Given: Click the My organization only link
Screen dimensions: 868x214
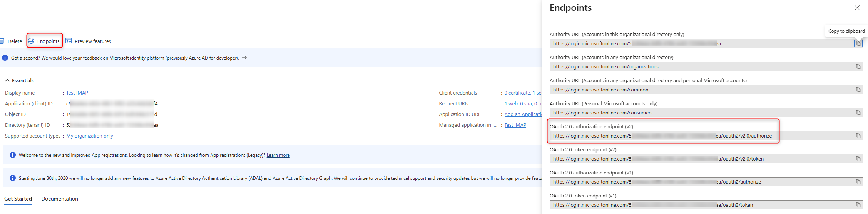Looking at the screenshot, I should click(89, 136).
